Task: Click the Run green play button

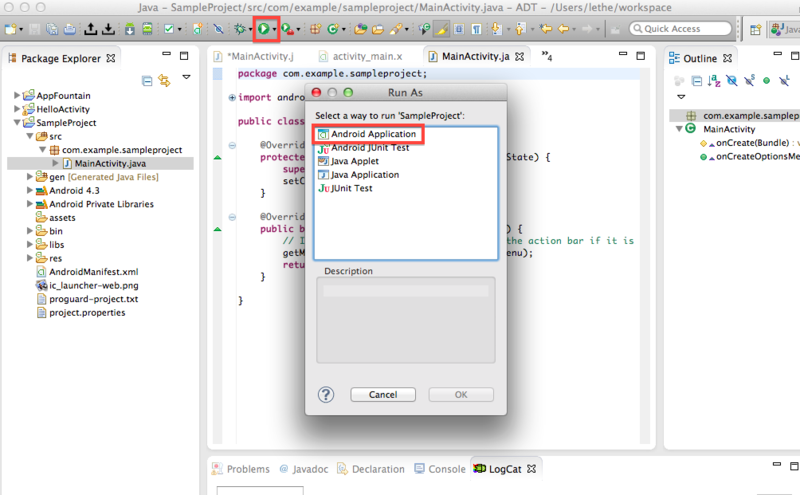Action: [263, 29]
